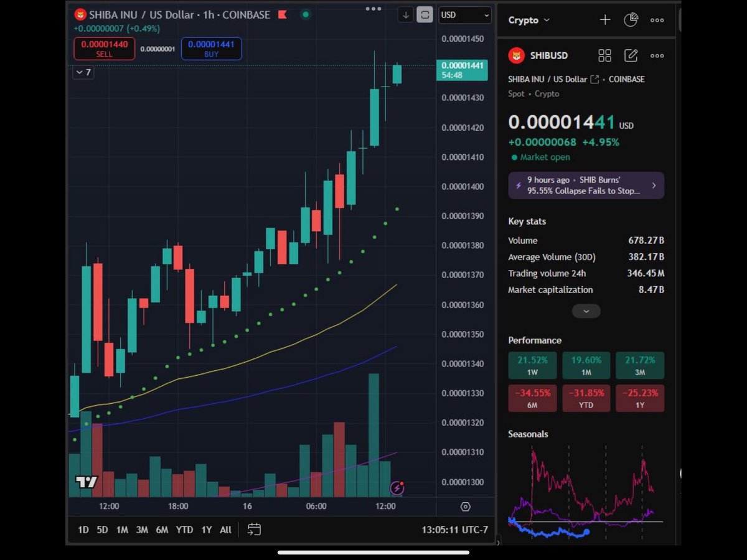Click the 6M performance tile −34.55%
This screenshot has width=747, height=560.
[532, 398]
